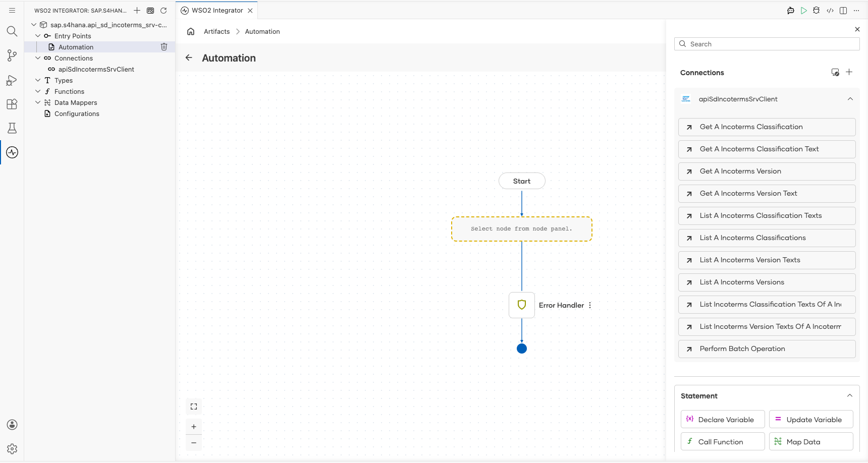Screen dimensions: 868x463
Task: Collapse the project root sap.s4hana tree node
Action: (x=34, y=25)
